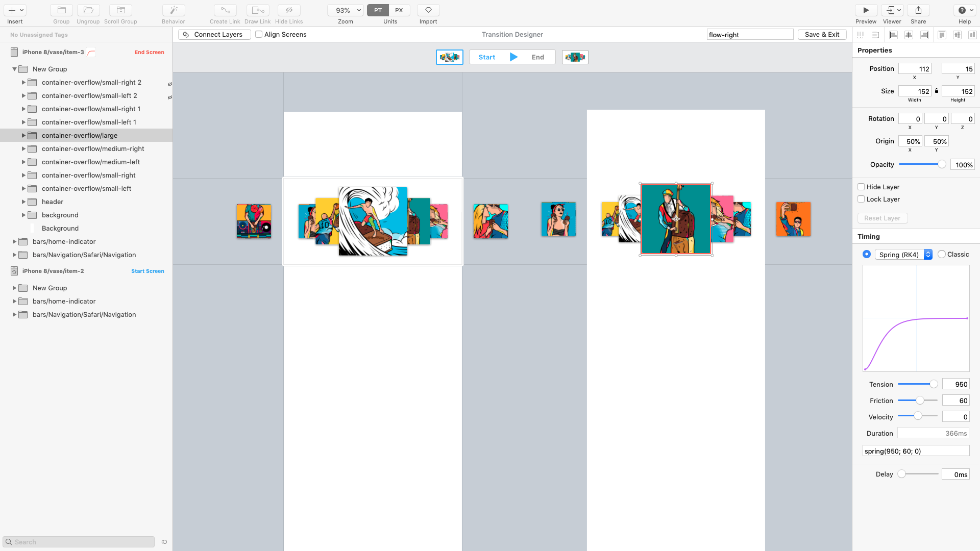
Task: Expand the background folder layer
Action: 23,215
